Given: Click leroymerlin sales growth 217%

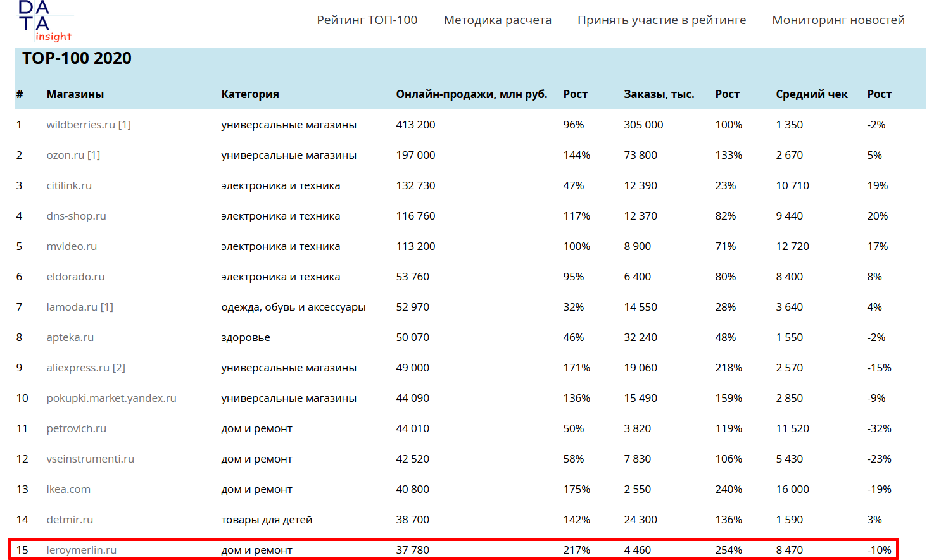Looking at the screenshot, I should coord(576,550).
